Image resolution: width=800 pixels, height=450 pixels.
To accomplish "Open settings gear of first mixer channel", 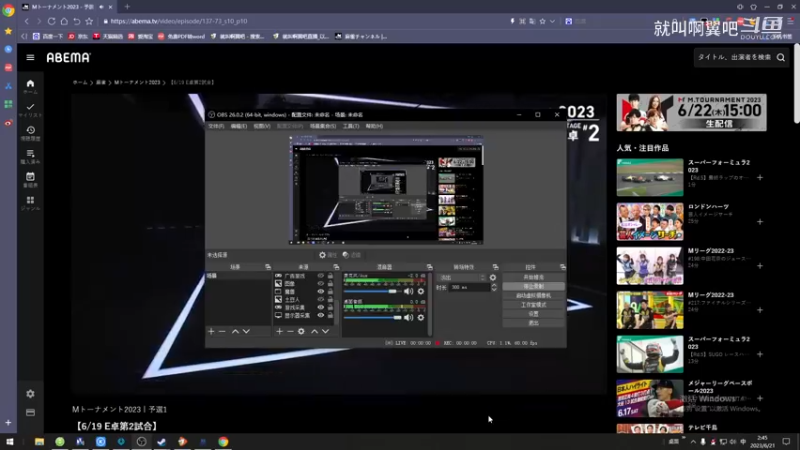I will (x=420, y=291).
